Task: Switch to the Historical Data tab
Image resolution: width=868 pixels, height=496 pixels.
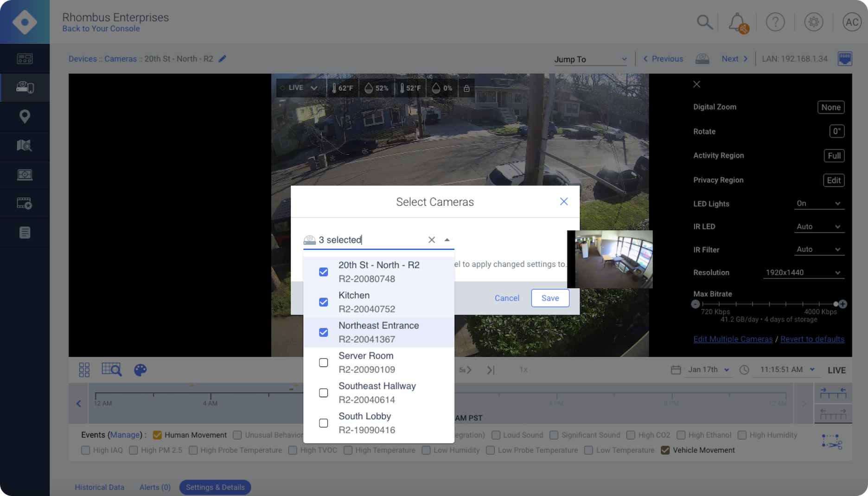Action: tap(100, 487)
